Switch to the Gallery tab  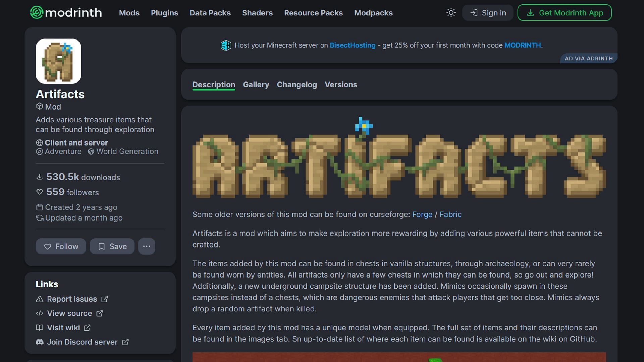pos(256,84)
